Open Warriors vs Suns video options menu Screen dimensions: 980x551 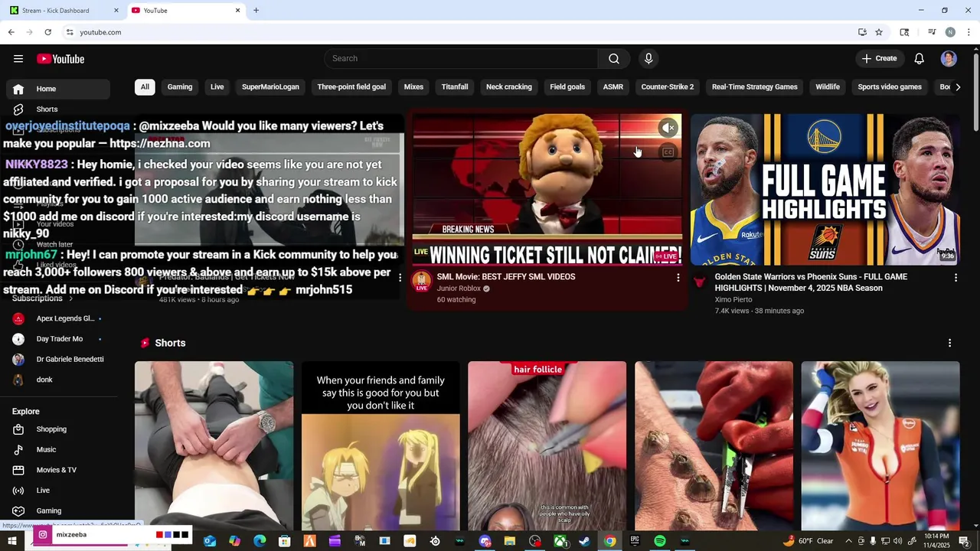point(955,278)
